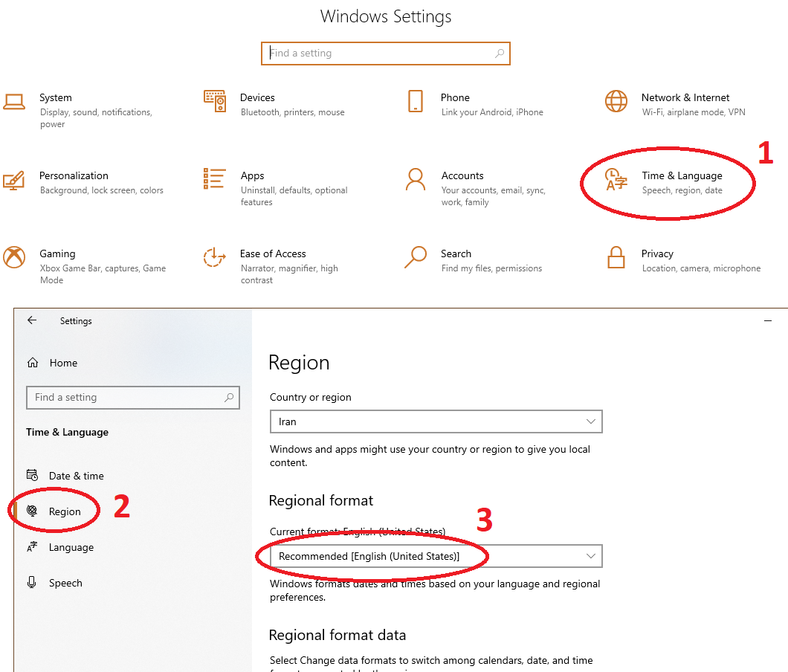Open the Accounts category label

(x=462, y=175)
